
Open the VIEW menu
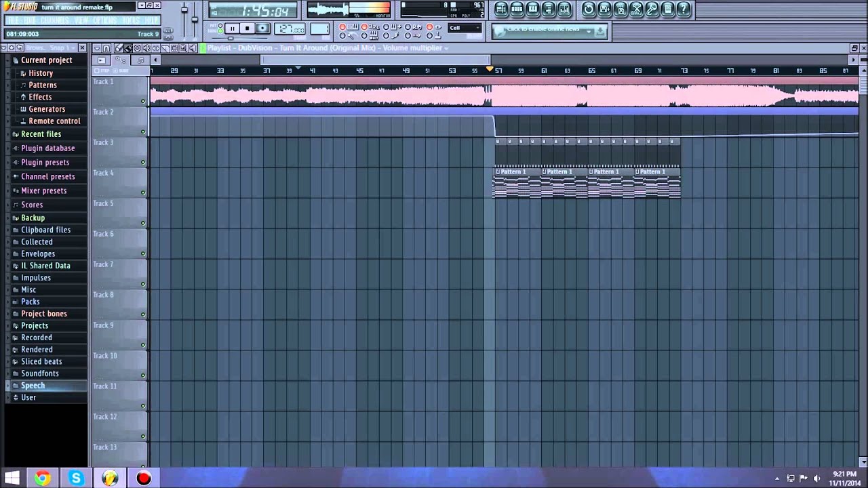[x=81, y=20]
